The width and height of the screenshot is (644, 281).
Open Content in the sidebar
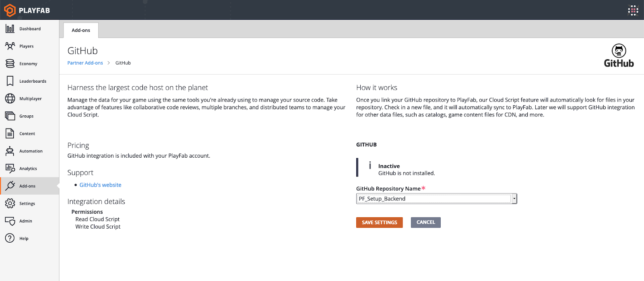pos(30,133)
